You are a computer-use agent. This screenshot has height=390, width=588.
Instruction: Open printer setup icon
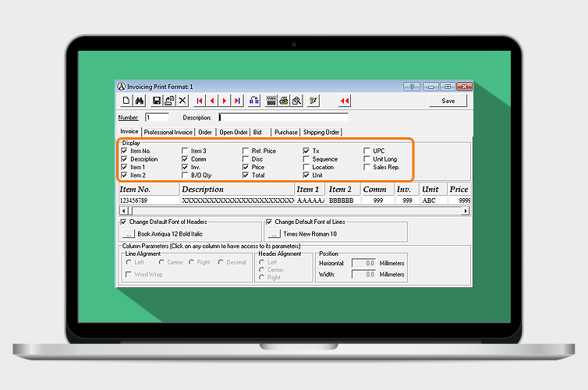[x=284, y=101]
